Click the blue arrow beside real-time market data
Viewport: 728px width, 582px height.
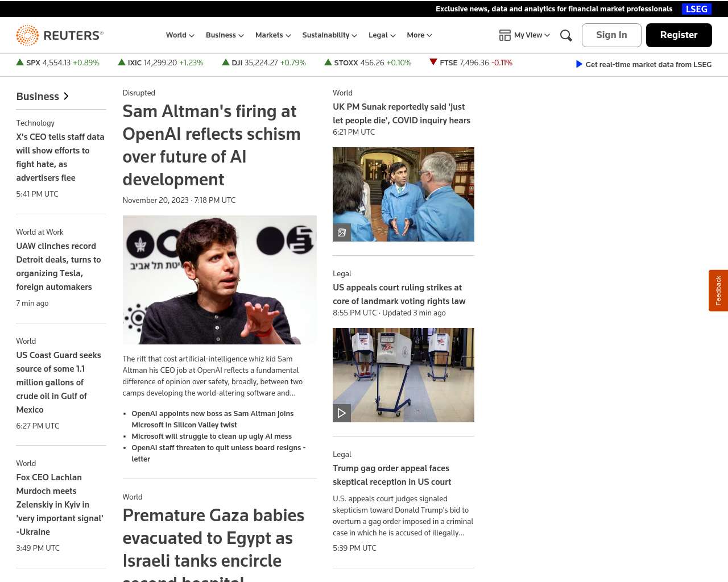tap(579, 64)
